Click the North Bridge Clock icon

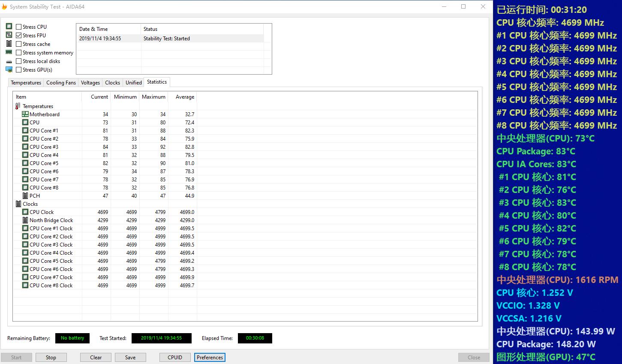tap(25, 220)
